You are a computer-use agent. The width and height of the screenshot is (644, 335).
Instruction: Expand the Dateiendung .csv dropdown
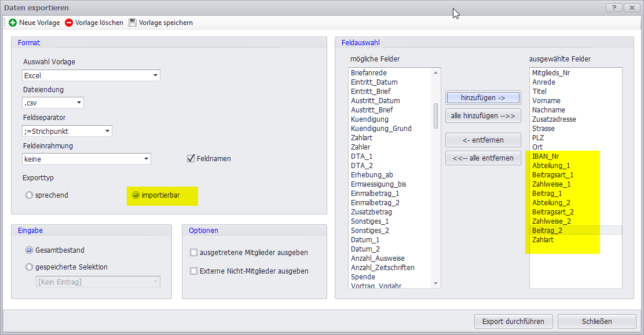point(79,103)
